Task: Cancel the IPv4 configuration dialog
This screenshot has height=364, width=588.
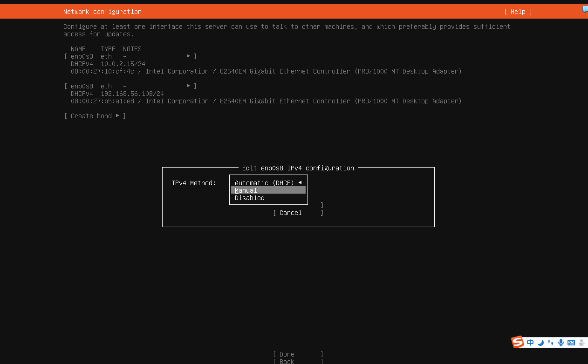Action: [x=298, y=213]
